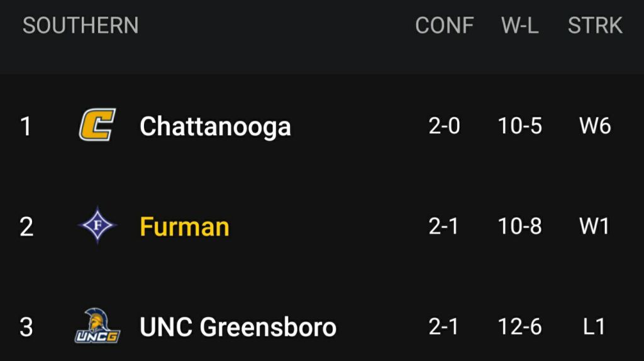Click Chattanooga's 2-0 conference record
Screen dimensions: 644x361
click(444, 126)
